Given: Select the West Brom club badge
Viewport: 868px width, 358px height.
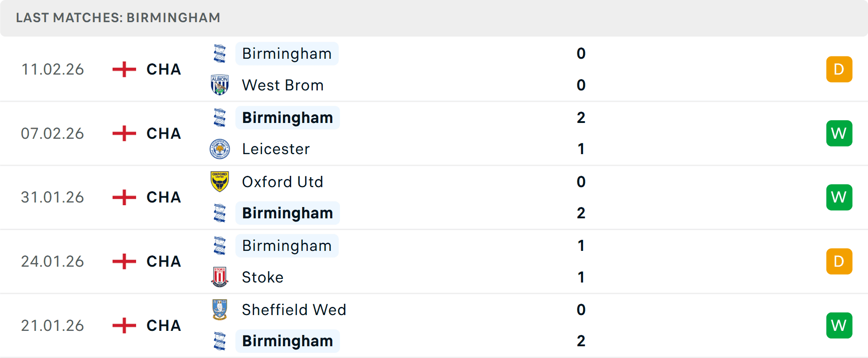Looking at the screenshot, I should (x=220, y=85).
